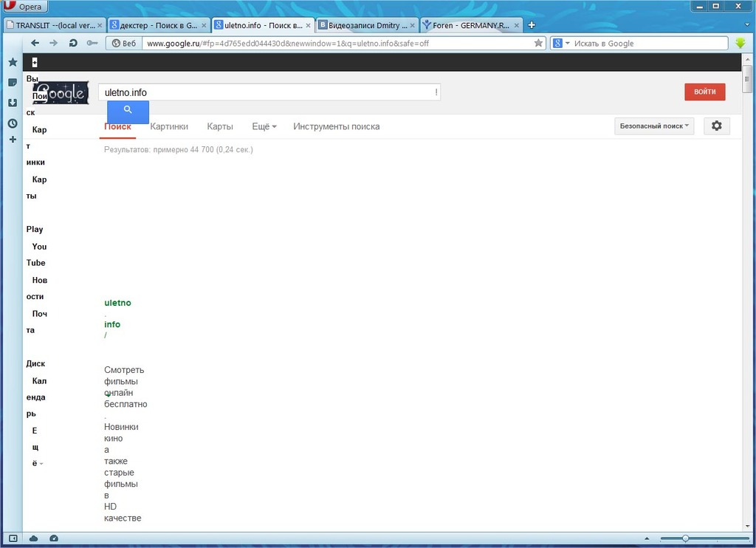The width and height of the screenshot is (756, 548).
Task: Click the password wand key icon
Action: [92, 43]
